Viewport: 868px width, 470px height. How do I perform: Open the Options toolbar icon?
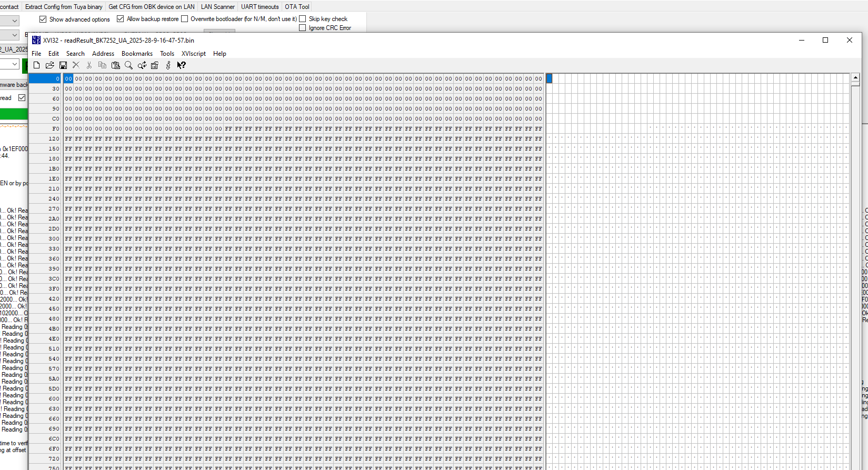pyautogui.click(x=155, y=65)
